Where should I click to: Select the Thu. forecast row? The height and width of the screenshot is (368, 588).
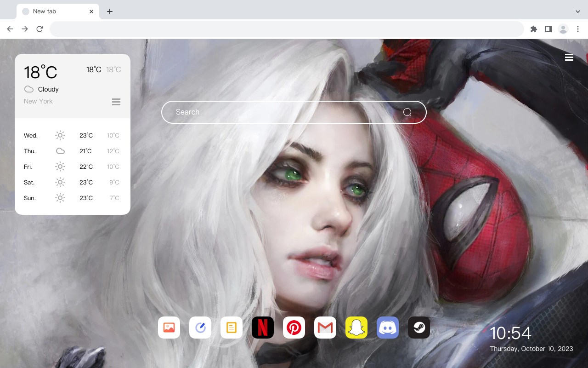73,151
